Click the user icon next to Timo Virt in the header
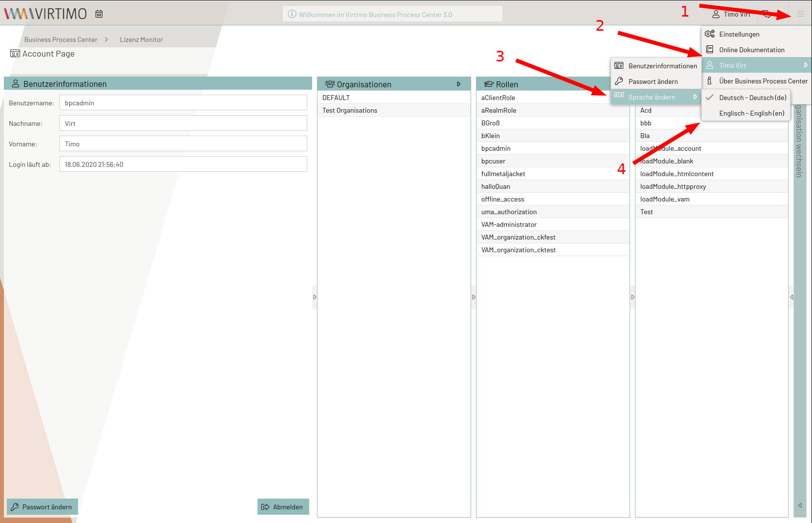Viewport: 812px width, 523px height. 716,15
